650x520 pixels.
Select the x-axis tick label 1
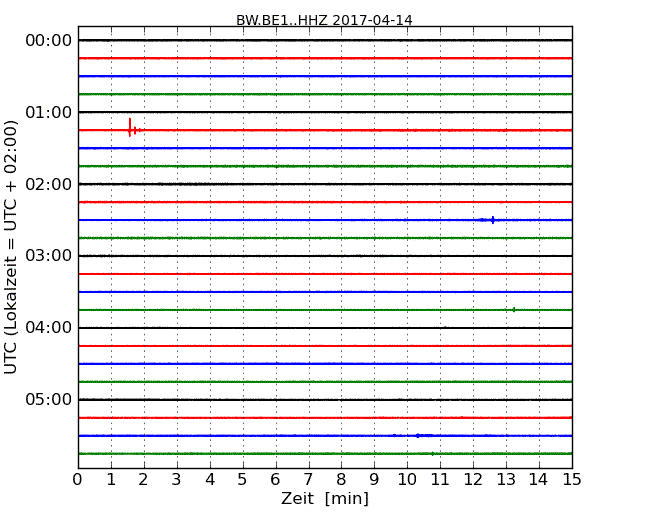pos(111,480)
